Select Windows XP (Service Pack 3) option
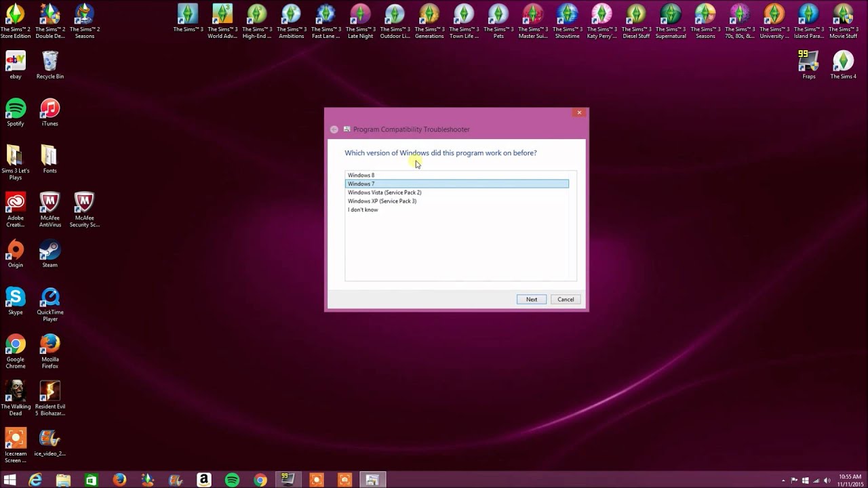868x488 pixels. coord(457,201)
